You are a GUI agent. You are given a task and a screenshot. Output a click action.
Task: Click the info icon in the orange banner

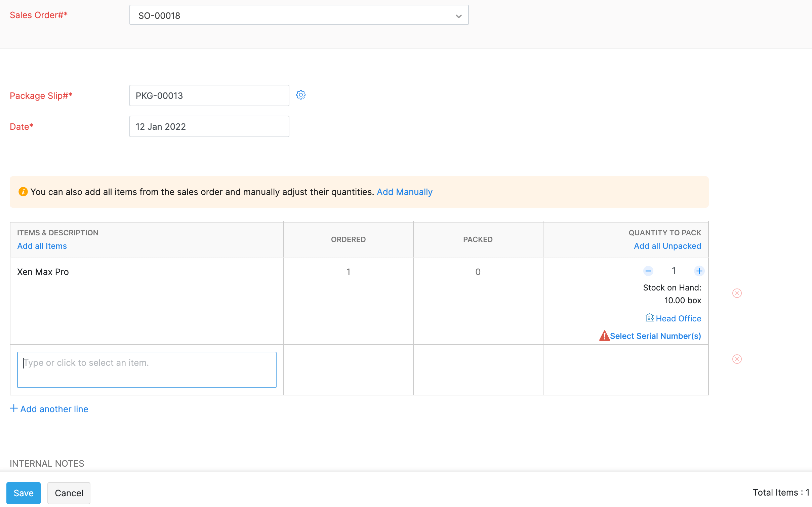point(23,192)
